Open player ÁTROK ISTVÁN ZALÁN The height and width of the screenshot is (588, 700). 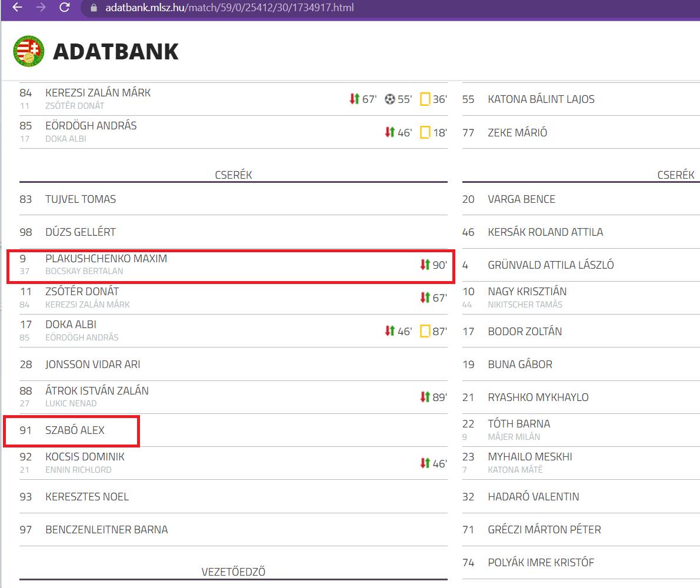[x=97, y=391]
